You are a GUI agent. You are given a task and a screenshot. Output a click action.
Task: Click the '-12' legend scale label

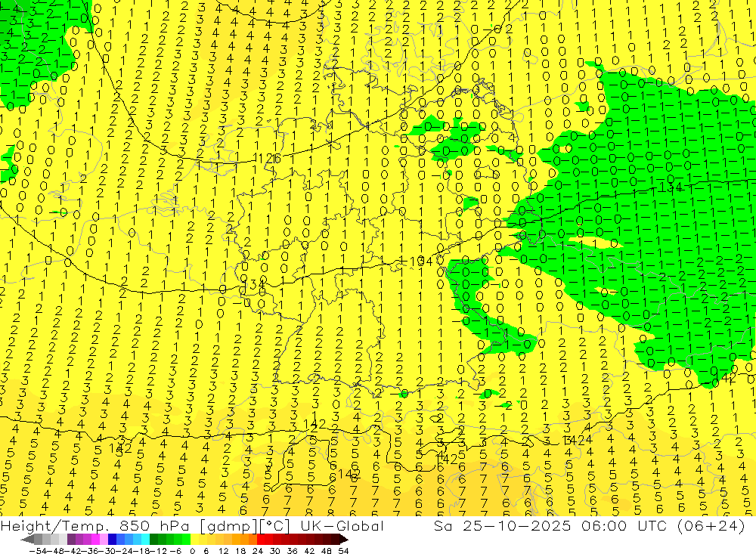(x=158, y=551)
